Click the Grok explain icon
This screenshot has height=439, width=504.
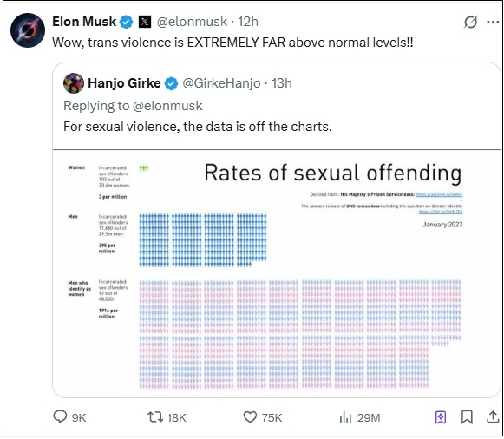[x=470, y=23]
